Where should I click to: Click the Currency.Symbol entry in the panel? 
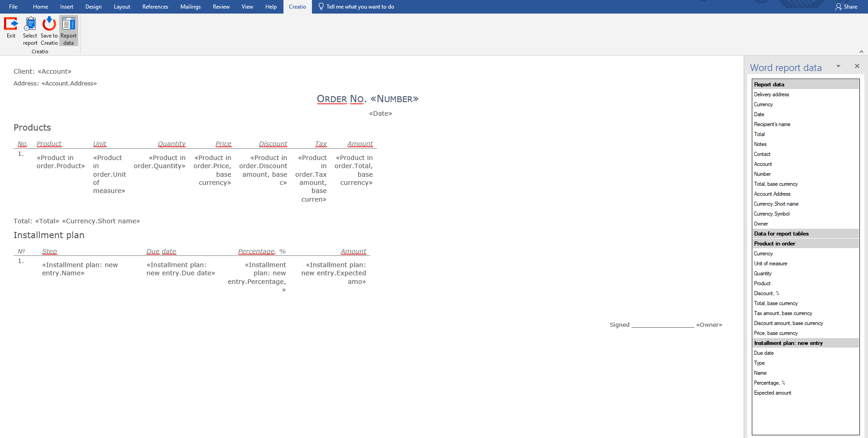(x=771, y=213)
